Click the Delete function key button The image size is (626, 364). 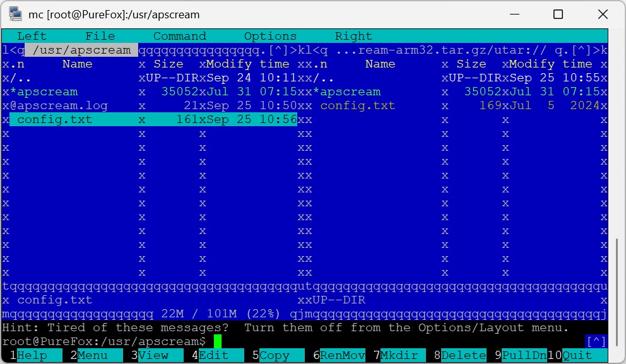(463, 355)
